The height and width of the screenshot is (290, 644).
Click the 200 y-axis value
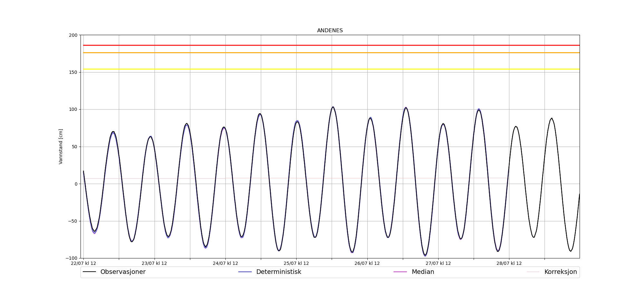coord(73,35)
